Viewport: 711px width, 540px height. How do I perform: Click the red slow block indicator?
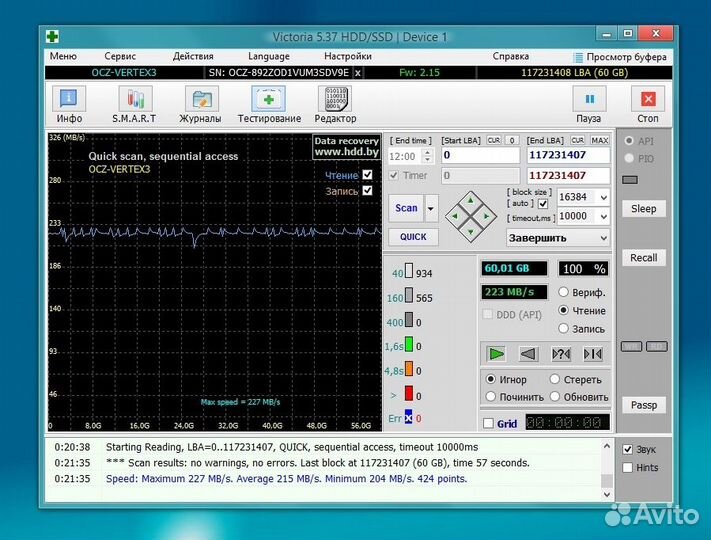pyautogui.click(x=409, y=393)
